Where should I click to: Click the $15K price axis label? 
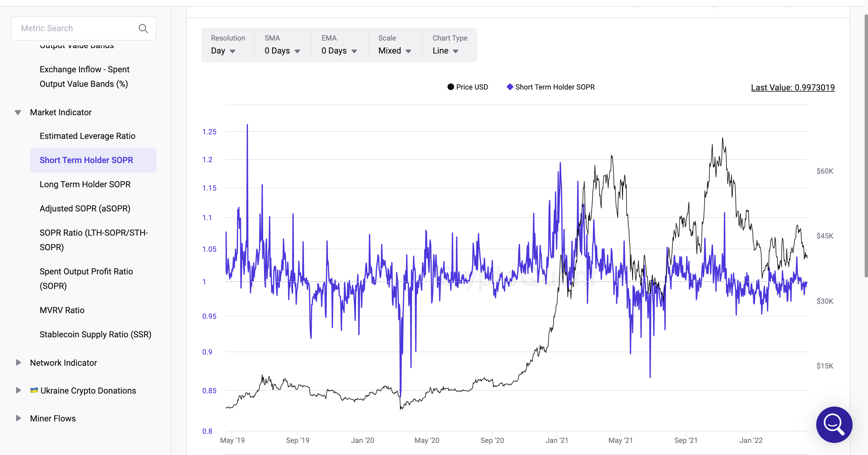pos(825,366)
